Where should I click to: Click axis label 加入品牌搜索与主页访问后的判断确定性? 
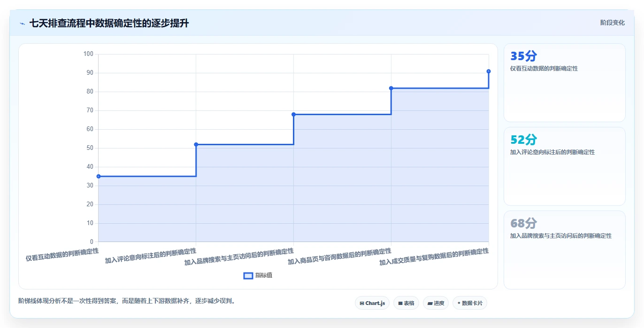click(239, 257)
